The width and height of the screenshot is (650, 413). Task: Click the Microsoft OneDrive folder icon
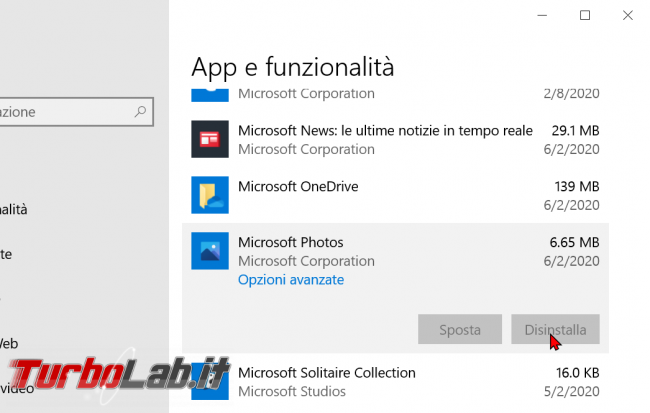coord(210,195)
